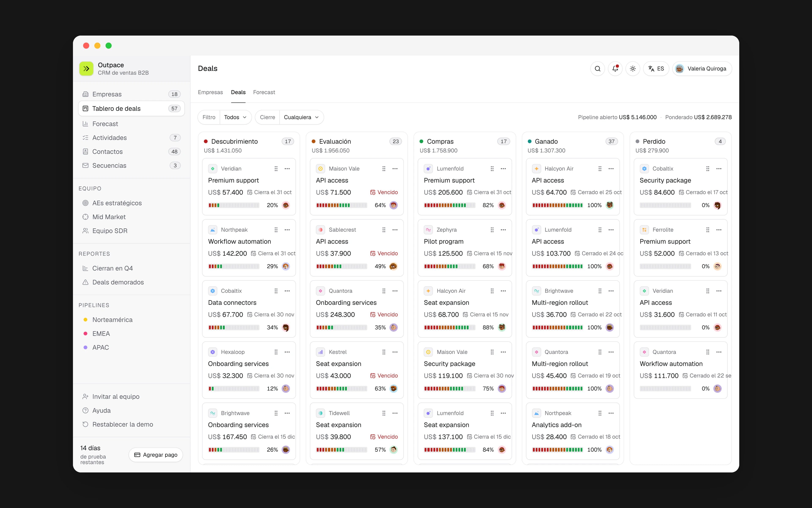Click drag handle on Ferrolite Premium support card
The height and width of the screenshot is (508, 812).
(x=708, y=230)
